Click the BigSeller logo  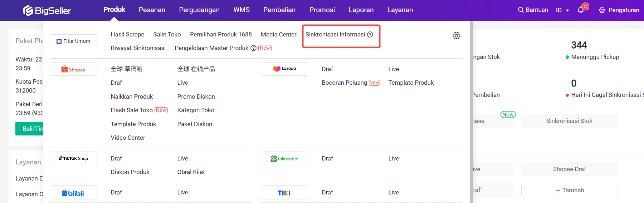coord(47,10)
